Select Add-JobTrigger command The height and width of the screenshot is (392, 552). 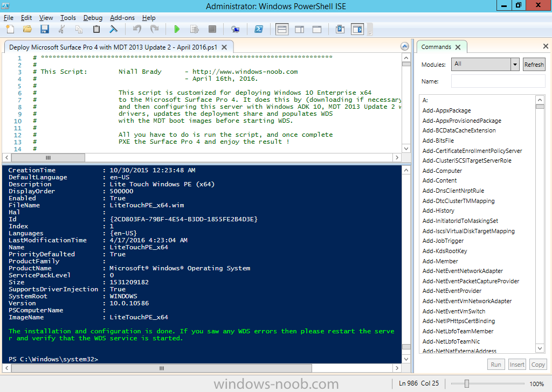(x=443, y=241)
